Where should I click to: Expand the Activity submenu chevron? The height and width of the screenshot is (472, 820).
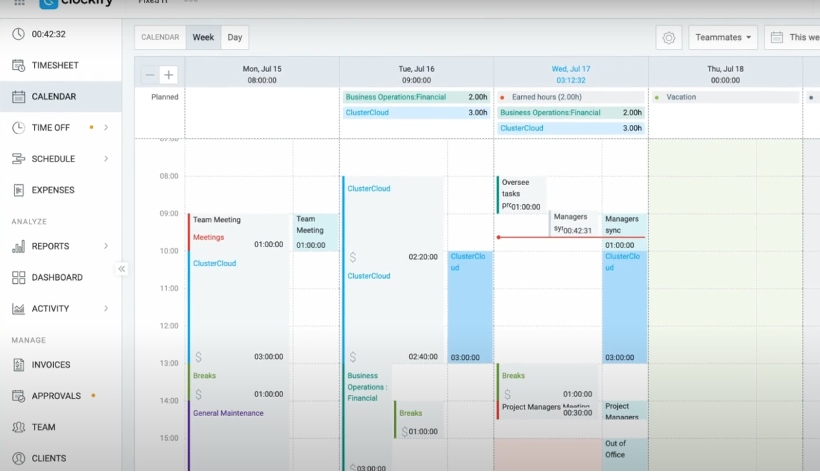(x=106, y=309)
